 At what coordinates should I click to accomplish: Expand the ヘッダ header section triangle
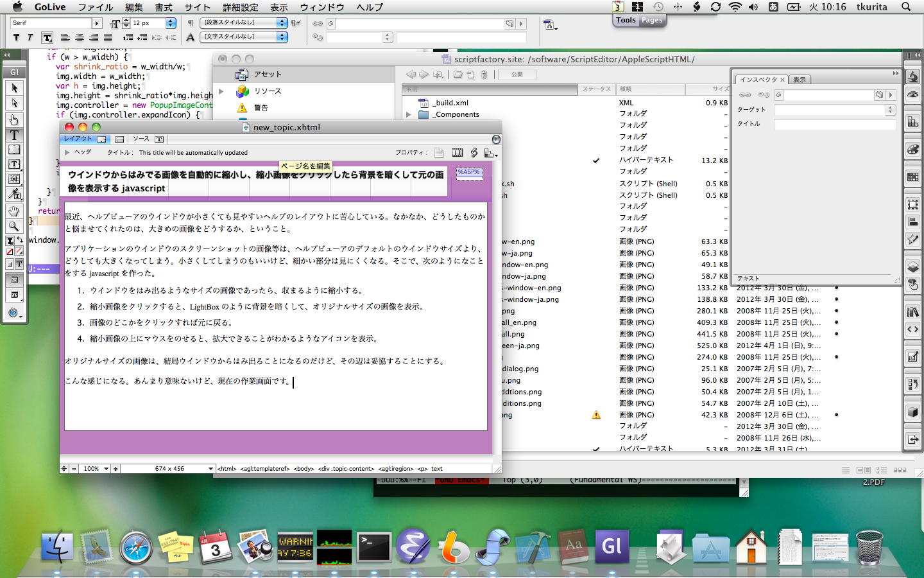pos(67,152)
